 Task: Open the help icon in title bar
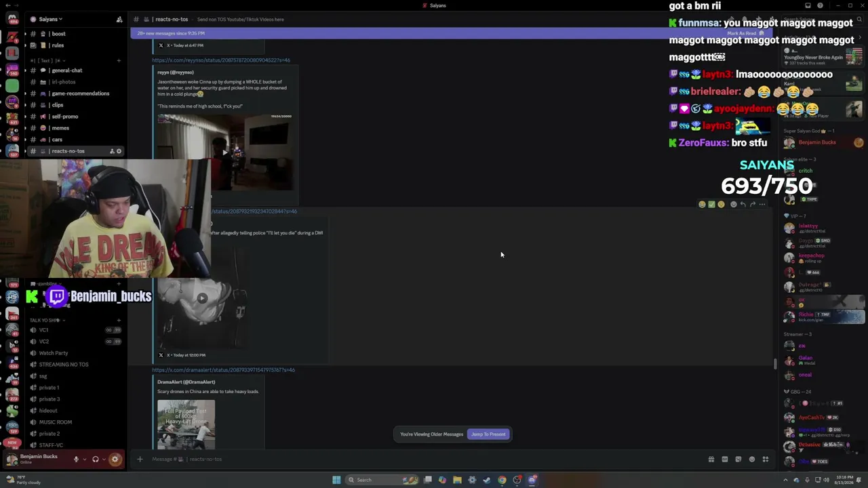click(x=820, y=5)
